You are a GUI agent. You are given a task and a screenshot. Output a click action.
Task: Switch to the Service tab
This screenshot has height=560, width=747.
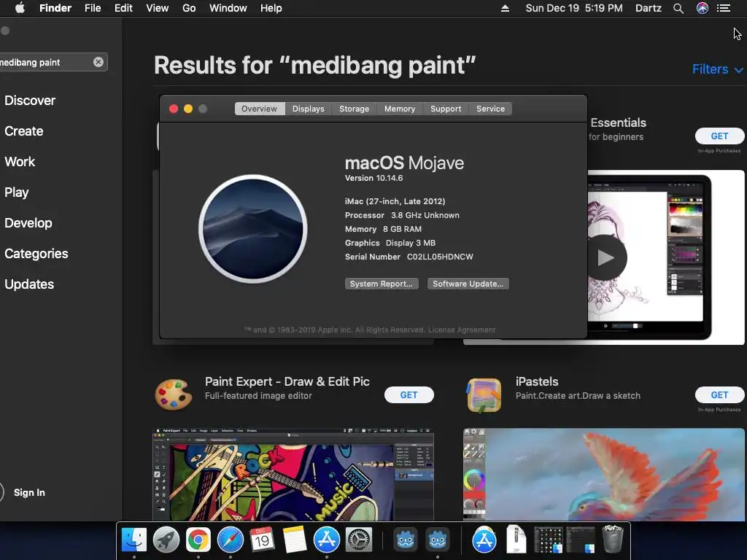pyautogui.click(x=490, y=109)
